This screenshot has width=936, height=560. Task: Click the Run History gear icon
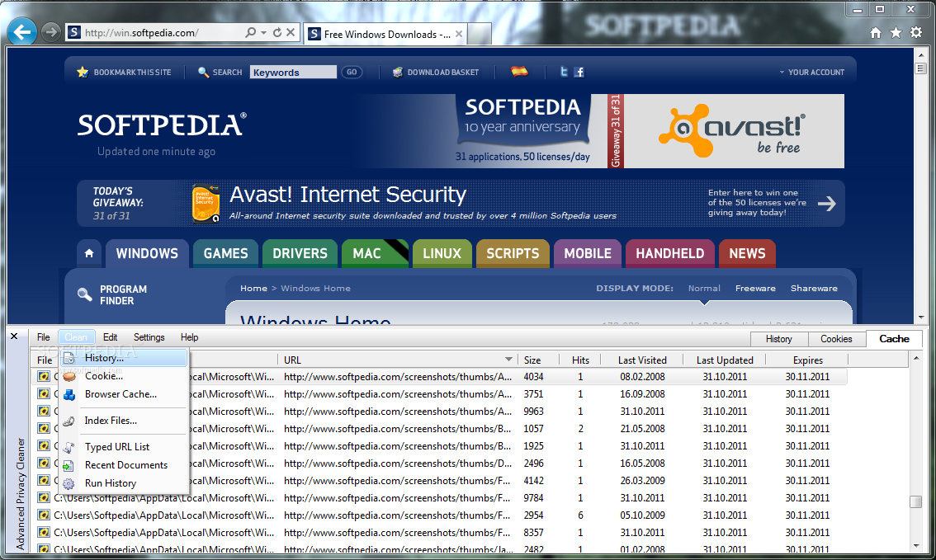(69, 483)
